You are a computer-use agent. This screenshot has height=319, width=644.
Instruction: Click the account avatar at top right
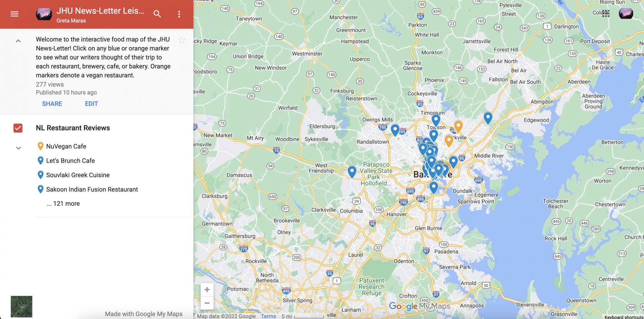pyautogui.click(x=626, y=14)
